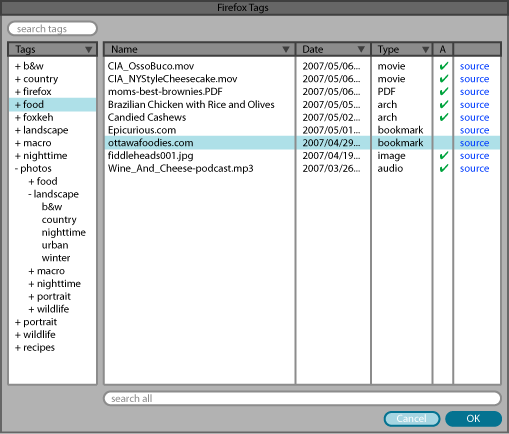Image resolution: width=509 pixels, height=434 pixels.
Task: Toggle checkmark for moms-best-brownies.PDF
Action: pos(443,92)
